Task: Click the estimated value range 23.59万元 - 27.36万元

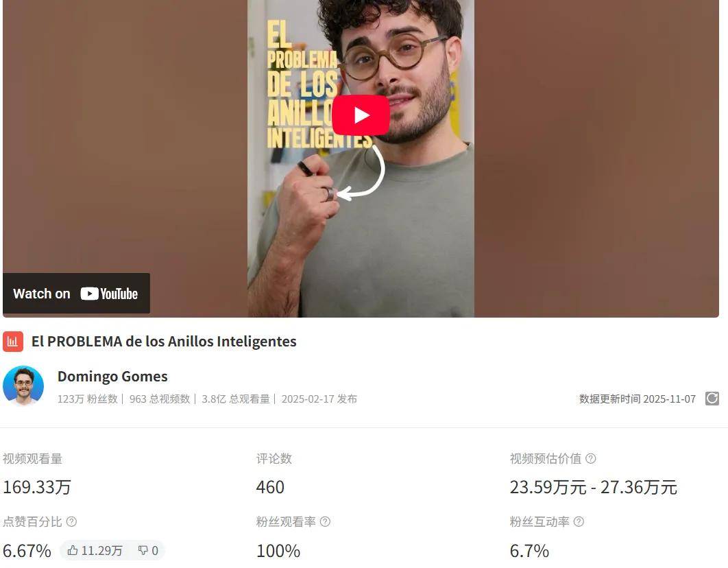Action: (594, 487)
